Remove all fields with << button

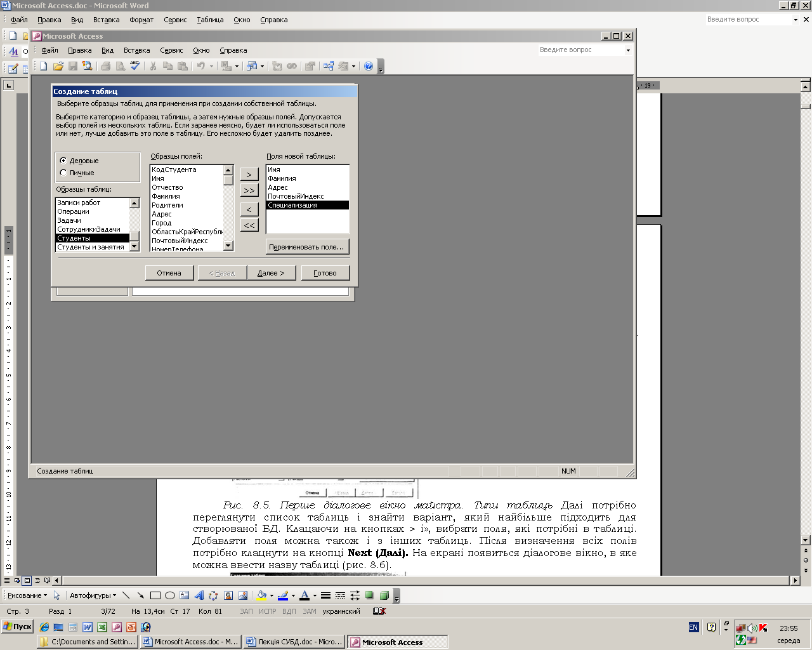coord(249,225)
